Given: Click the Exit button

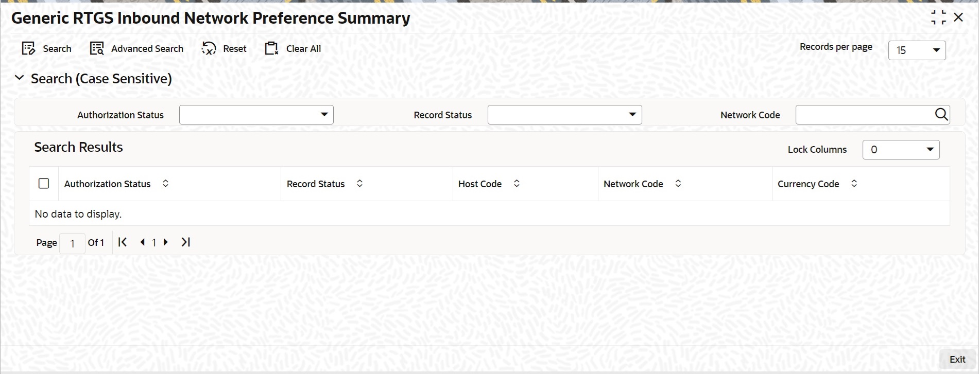Looking at the screenshot, I should [957, 360].
